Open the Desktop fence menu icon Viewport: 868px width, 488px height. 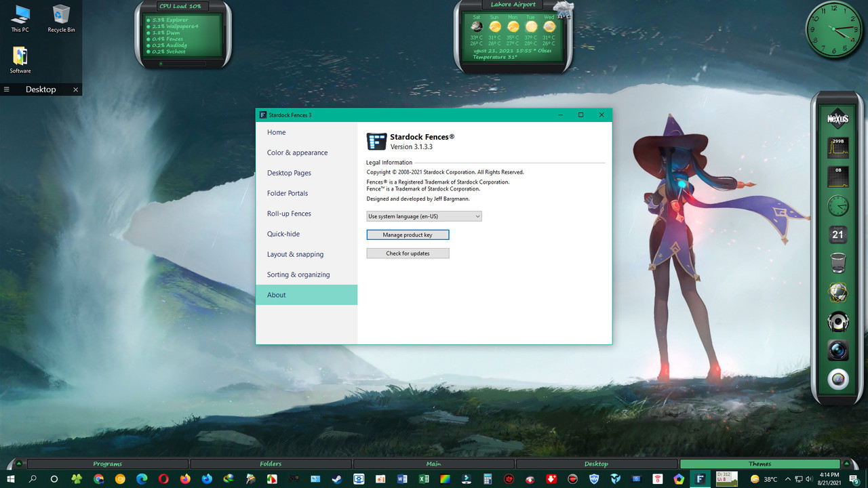point(7,89)
